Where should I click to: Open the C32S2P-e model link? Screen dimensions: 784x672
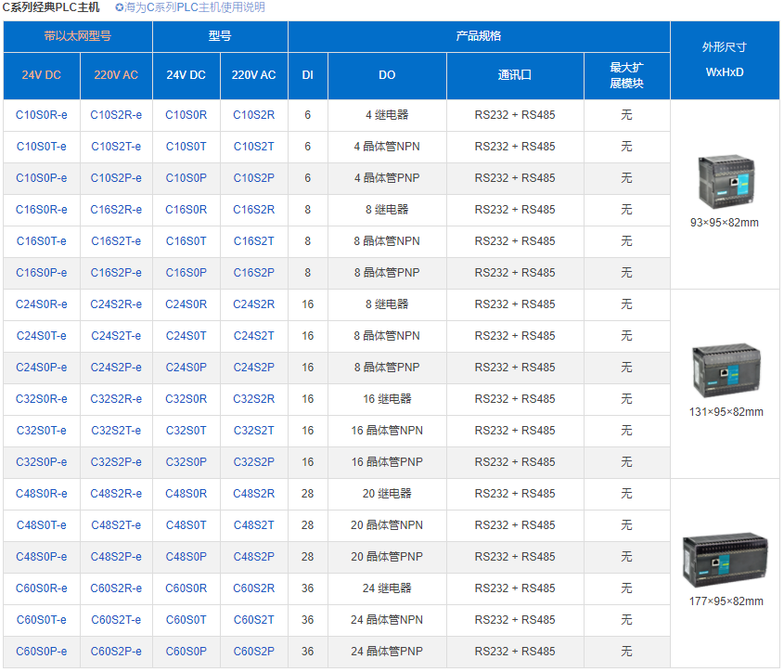coord(116,462)
